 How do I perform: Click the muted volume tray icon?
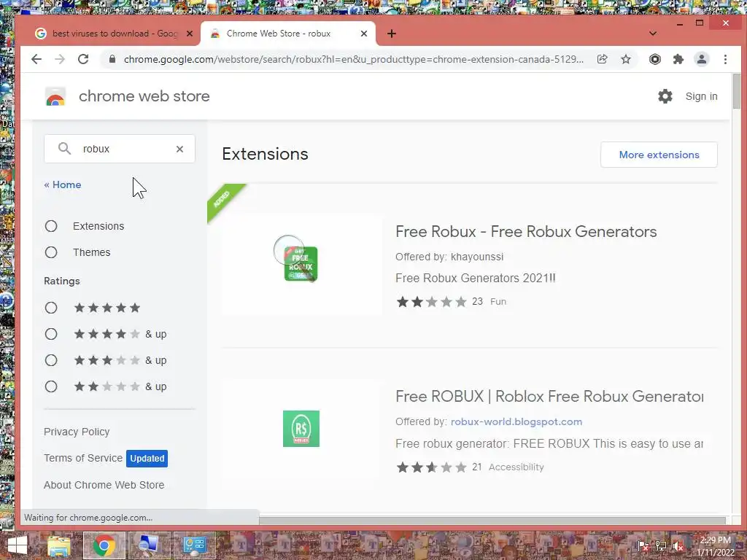(678, 547)
